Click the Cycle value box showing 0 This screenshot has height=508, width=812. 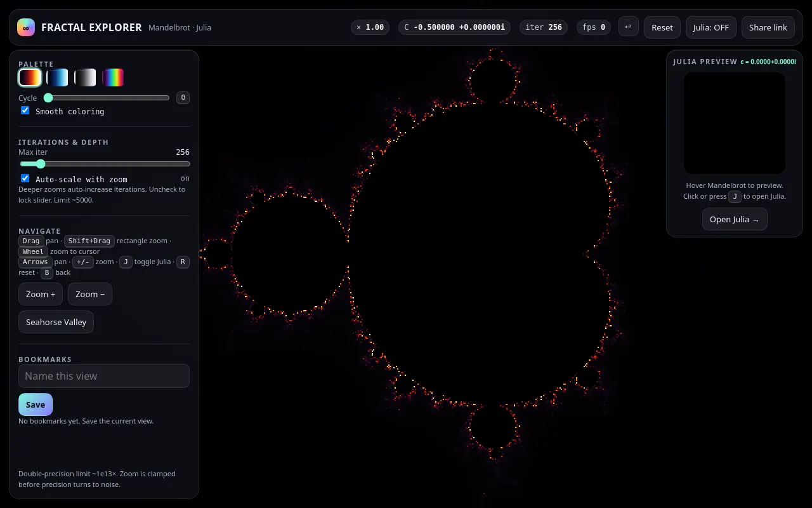[183, 98]
